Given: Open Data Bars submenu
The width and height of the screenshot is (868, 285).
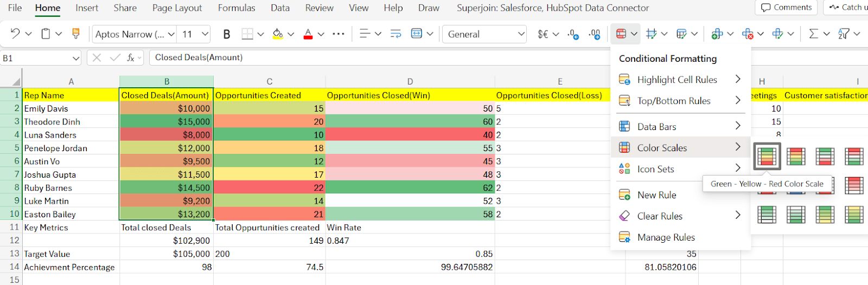Looking at the screenshot, I should pos(680,127).
